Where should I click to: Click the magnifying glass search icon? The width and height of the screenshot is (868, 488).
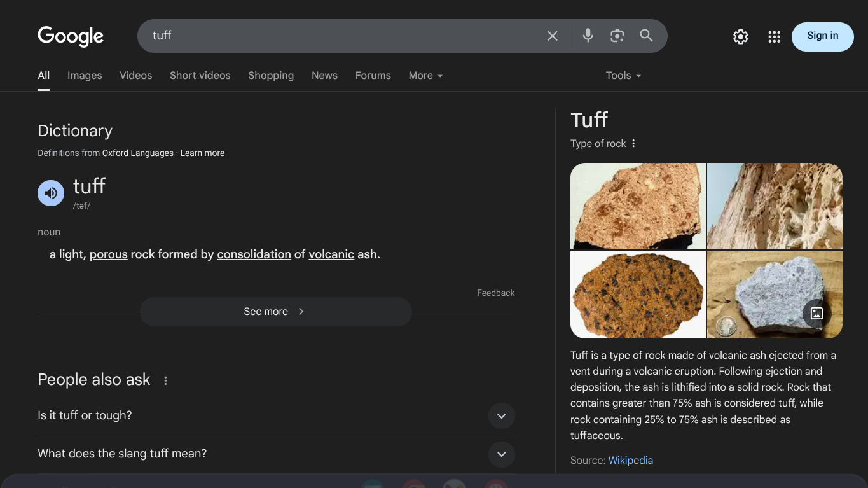[646, 36]
